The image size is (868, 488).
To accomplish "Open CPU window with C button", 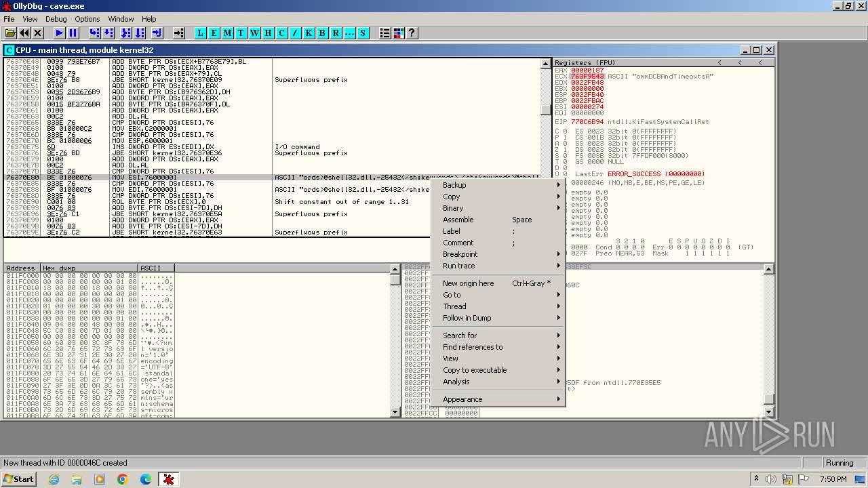I will point(281,33).
